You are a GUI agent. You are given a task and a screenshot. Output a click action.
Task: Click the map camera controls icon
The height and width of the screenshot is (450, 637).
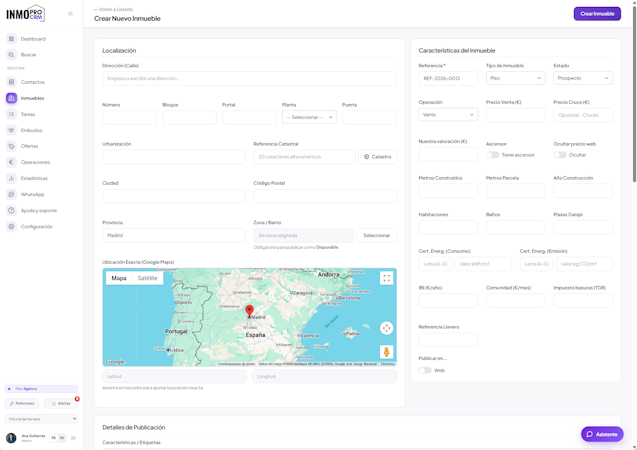[x=386, y=328]
